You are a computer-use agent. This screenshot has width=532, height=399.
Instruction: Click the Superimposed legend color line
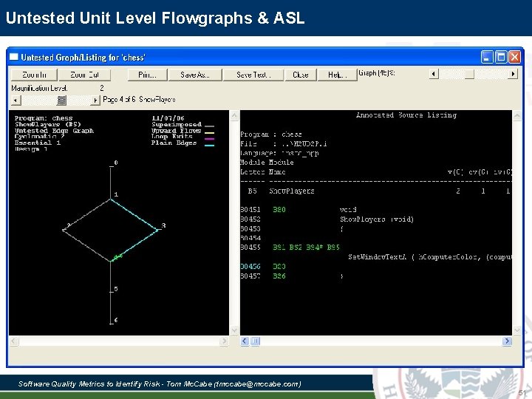coord(209,126)
